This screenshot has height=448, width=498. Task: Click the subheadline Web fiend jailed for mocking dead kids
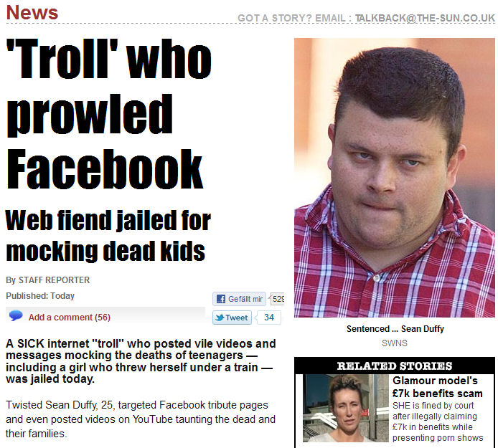(108, 235)
